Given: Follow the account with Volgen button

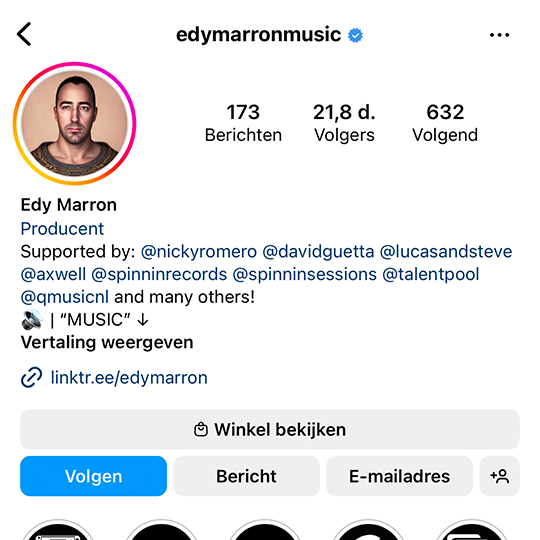Looking at the screenshot, I should point(93,476).
